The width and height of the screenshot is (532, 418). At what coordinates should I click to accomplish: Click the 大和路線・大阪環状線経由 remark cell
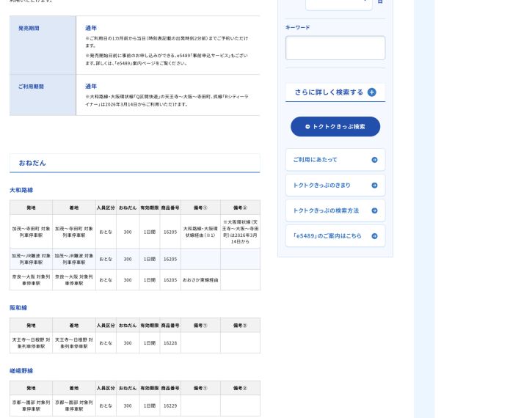[200, 232]
